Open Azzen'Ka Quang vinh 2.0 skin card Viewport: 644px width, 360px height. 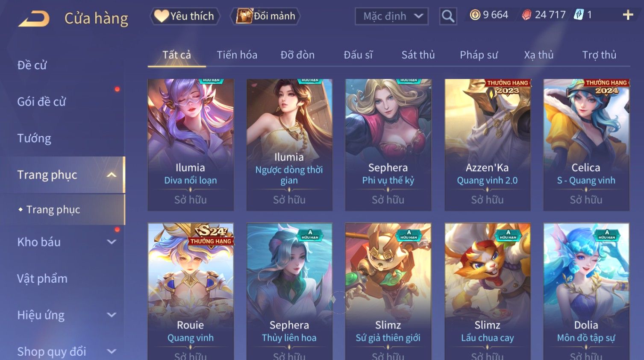[487, 144]
